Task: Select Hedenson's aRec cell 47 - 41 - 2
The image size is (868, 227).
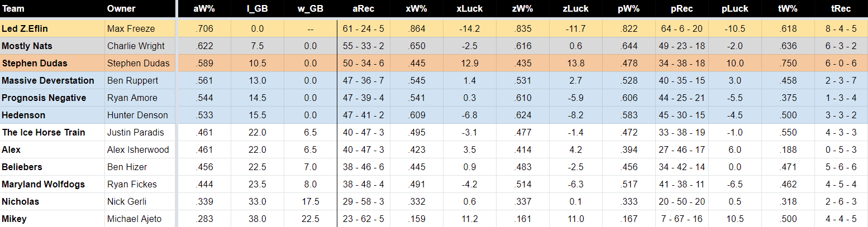Action: (364, 115)
